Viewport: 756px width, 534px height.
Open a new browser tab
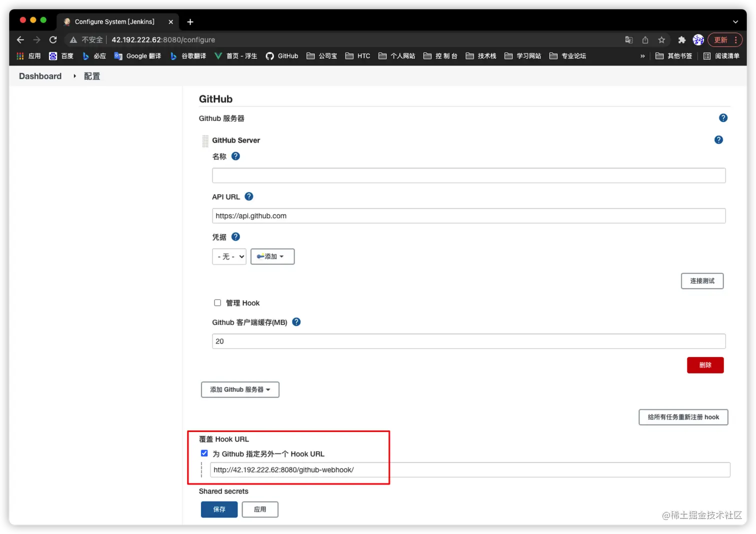point(190,22)
